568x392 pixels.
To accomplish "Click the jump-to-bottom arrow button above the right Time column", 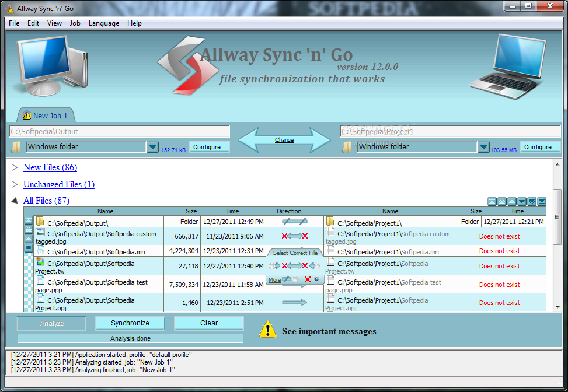I will (542, 202).
